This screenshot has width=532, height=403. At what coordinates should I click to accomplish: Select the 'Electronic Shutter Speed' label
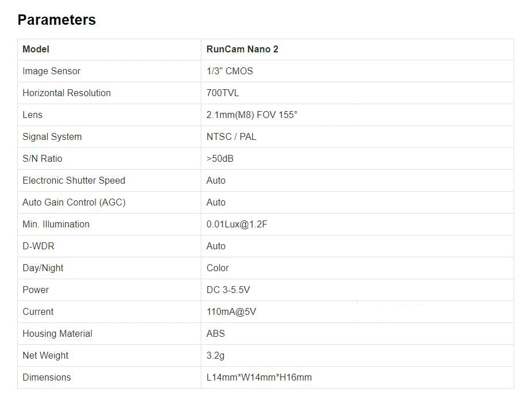click(74, 180)
